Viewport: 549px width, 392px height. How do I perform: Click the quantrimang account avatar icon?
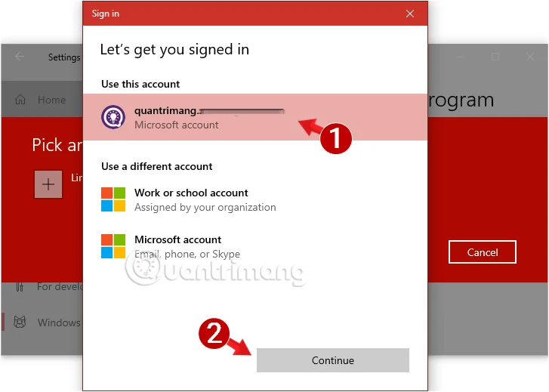click(x=113, y=117)
